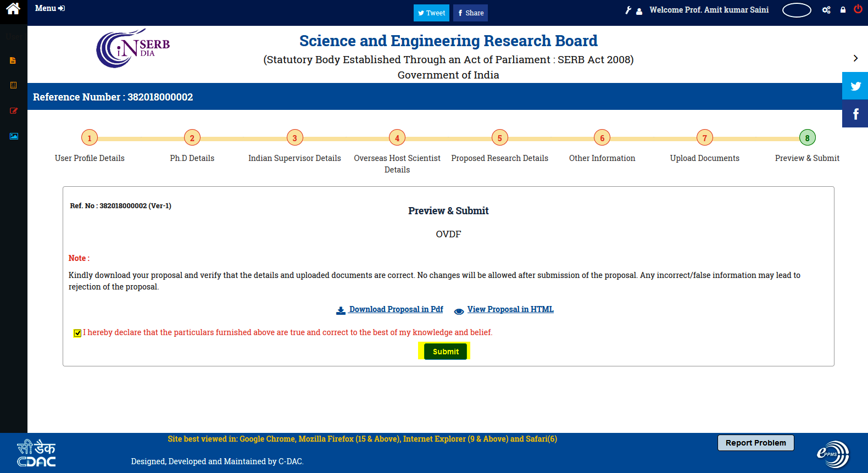Click the Report Problem button
The image size is (868, 473).
tap(756, 443)
